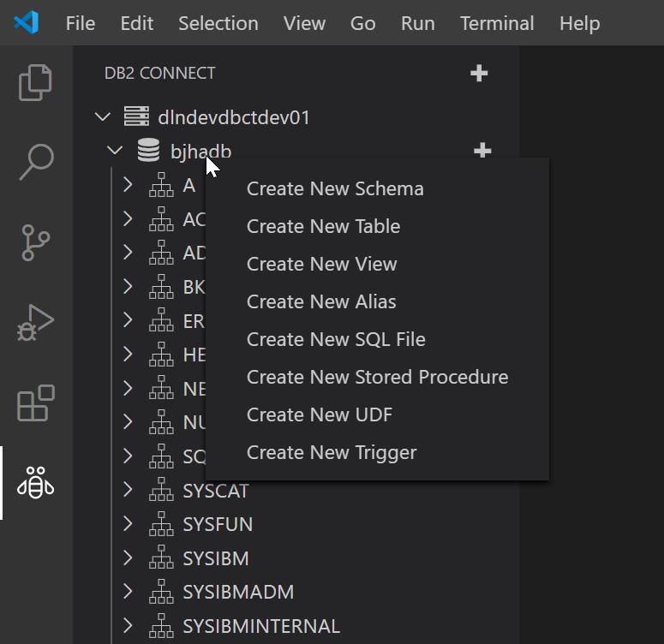The height and width of the screenshot is (644, 664).
Task: Click the plus icon beside bjhadb
Action: tap(482, 151)
